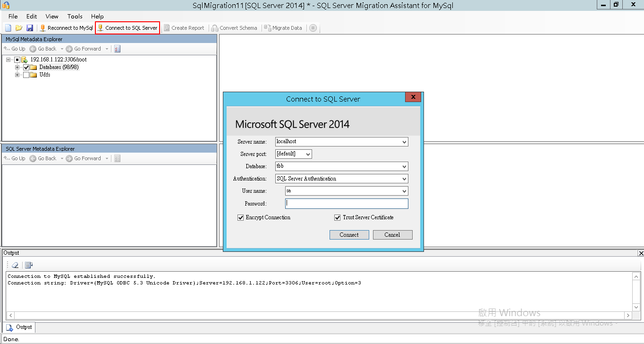The image size is (644, 344).
Task: Click the Open Project folder icon
Action: [x=19, y=28]
